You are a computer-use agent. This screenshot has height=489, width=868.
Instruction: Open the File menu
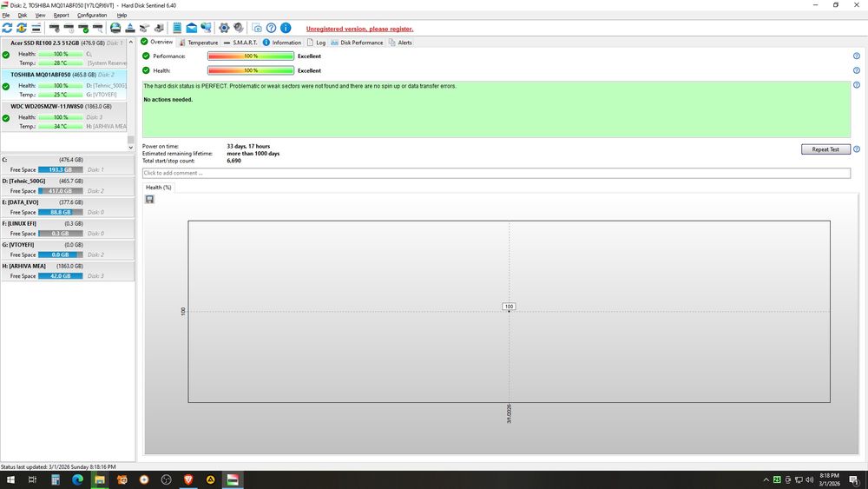pos(6,16)
